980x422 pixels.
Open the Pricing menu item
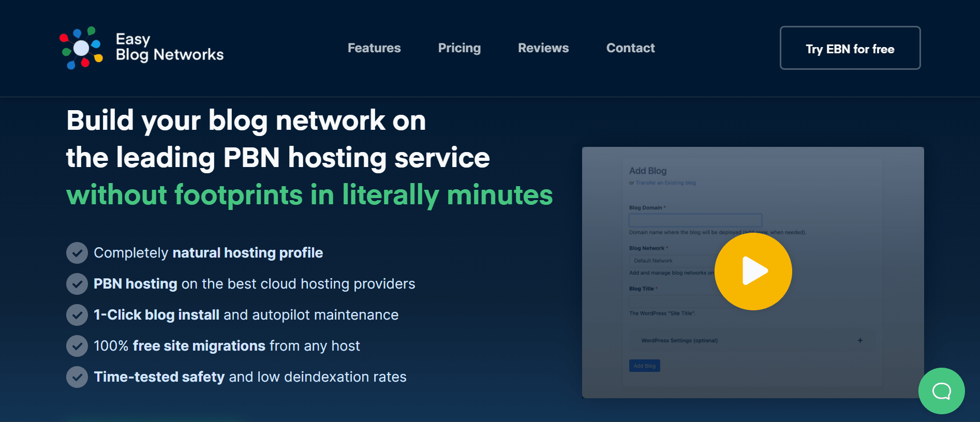point(459,48)
